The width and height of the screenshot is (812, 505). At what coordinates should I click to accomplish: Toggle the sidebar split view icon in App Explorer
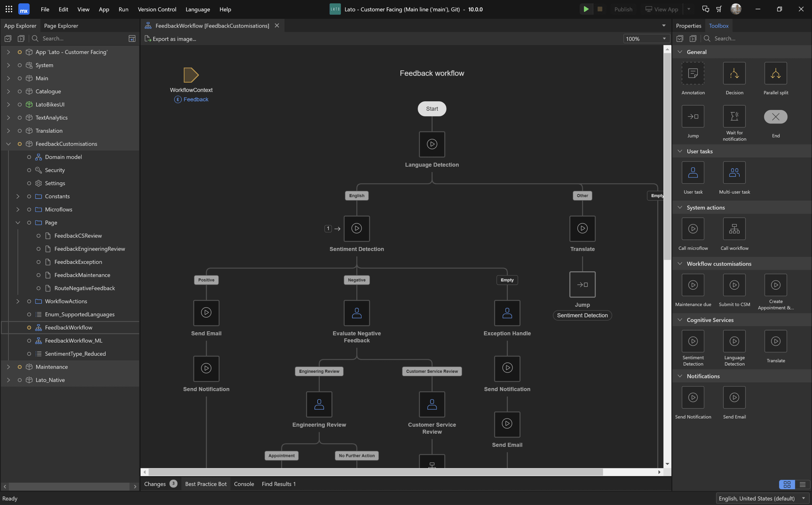click(x=132, y=38)
